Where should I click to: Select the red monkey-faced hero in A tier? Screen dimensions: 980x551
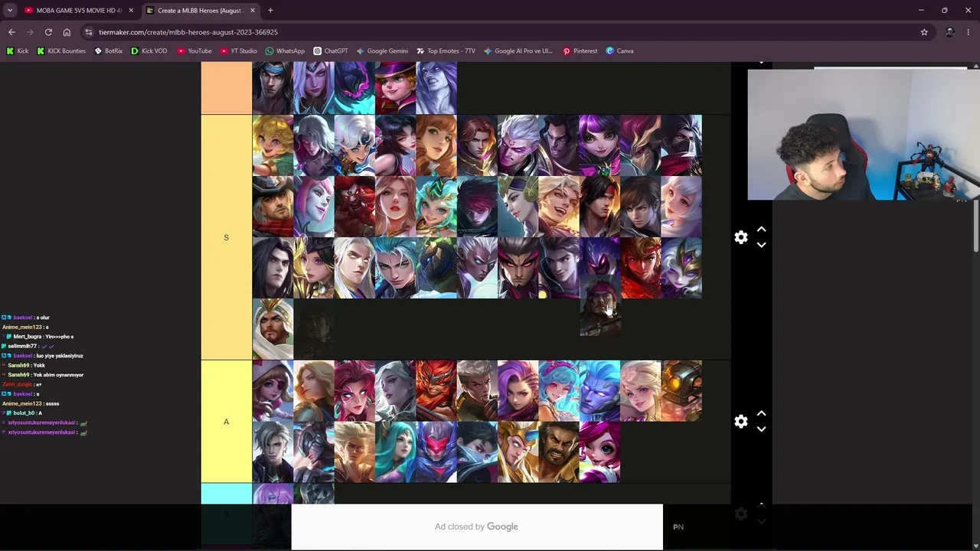coord(436,390)
